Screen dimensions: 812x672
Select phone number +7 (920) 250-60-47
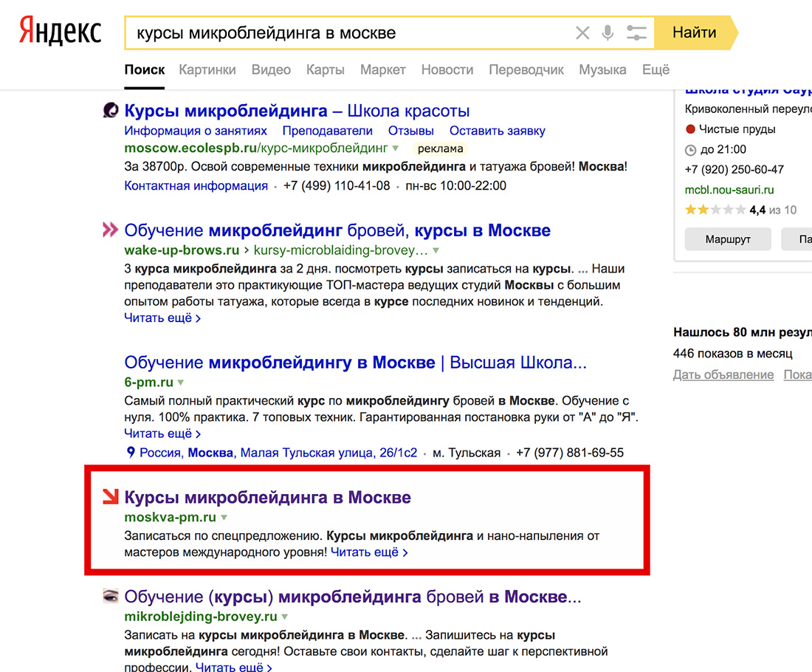tap(734, 169)
